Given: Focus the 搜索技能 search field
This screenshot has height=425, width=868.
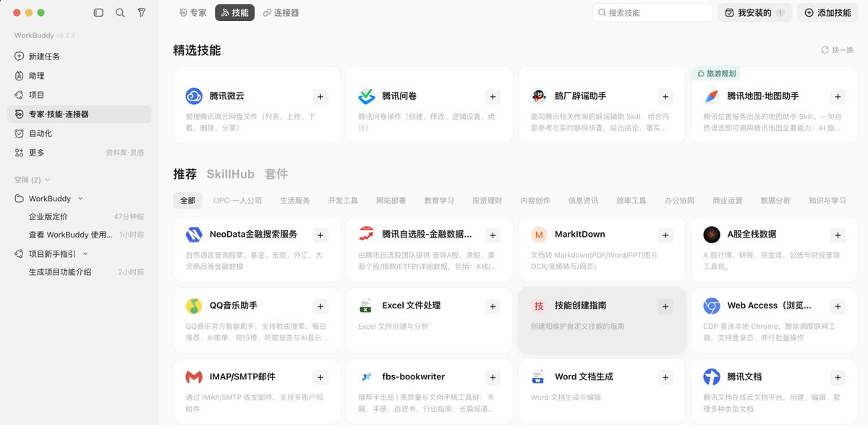Looking at the screenshot, I should 652,13.
